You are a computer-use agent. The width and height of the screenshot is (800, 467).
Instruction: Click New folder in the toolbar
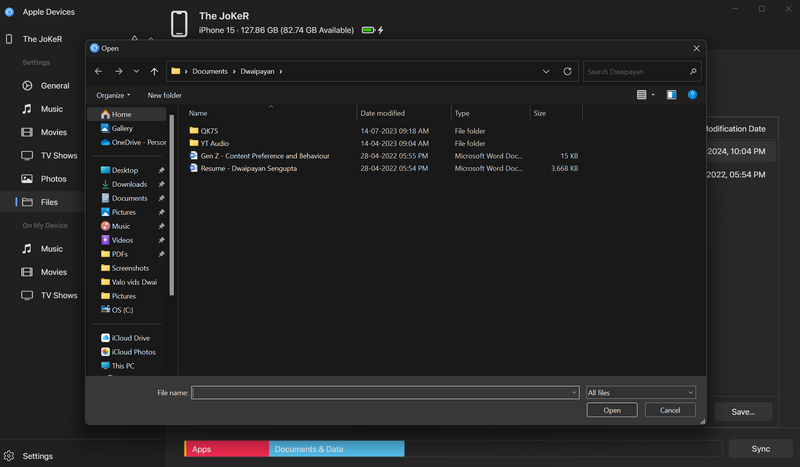[165, 95]
